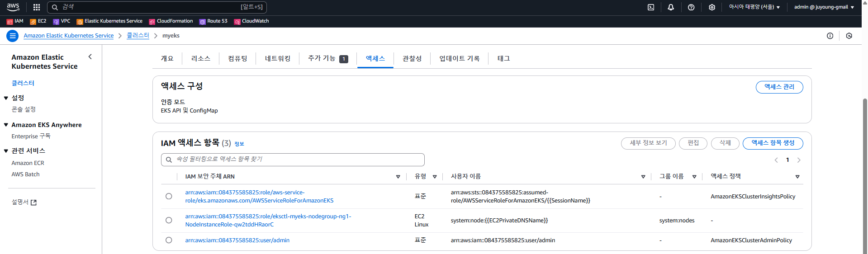Collapse the 관련 서비스 section
This screenshot has width=868, height=254.
pos(6,151)
